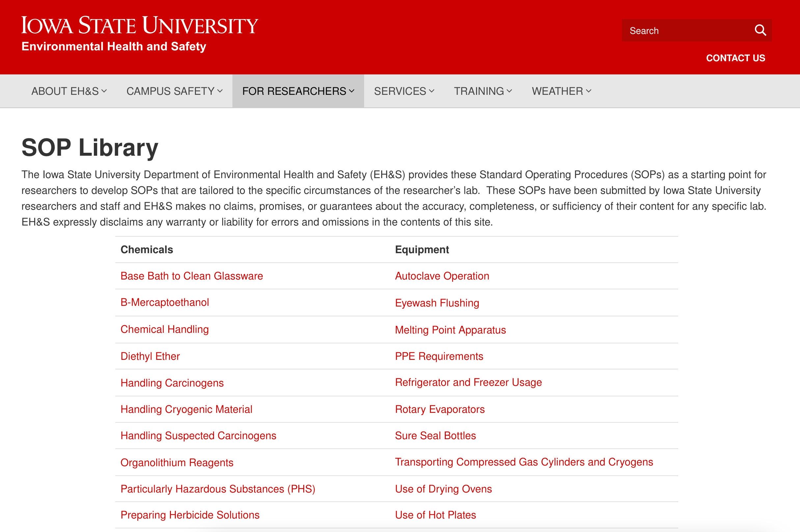Open Transporting Compressed Gas Cylinders and Cryogens
The width and height of the screenshot is (800, 532).
coord(524,462)
